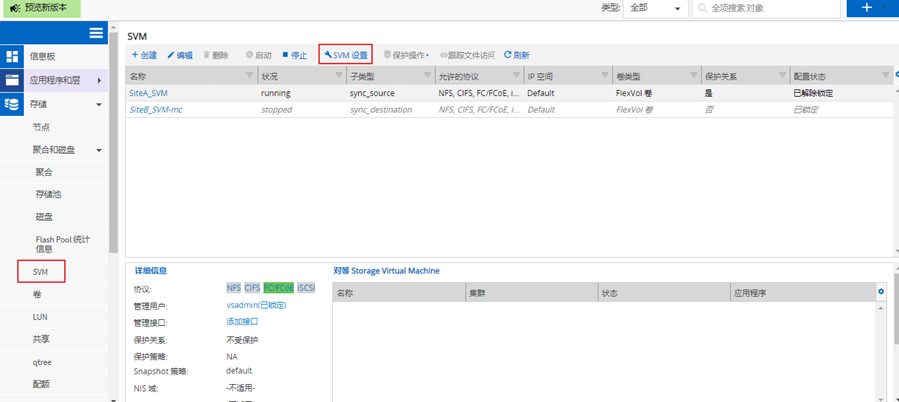899x402 pixels.
Task: Refresh the SVM list with 刷新
Action: (x=516, y=55)
